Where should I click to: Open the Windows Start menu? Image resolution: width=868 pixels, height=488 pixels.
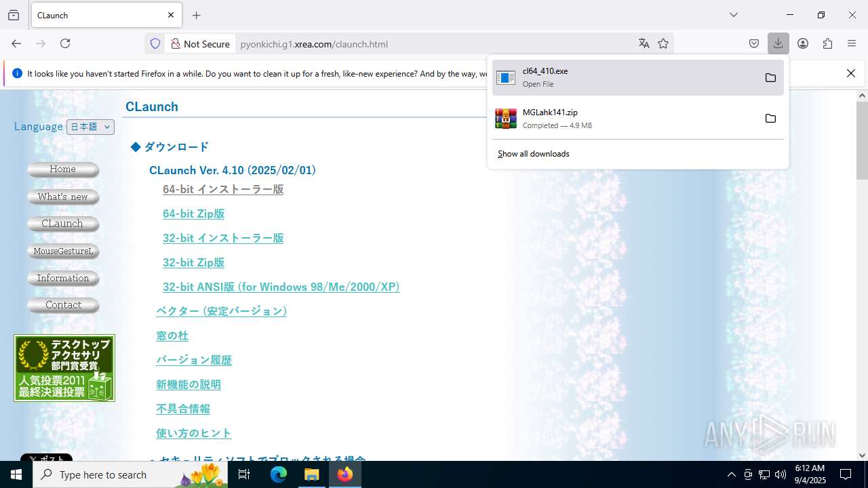point(16,474)
